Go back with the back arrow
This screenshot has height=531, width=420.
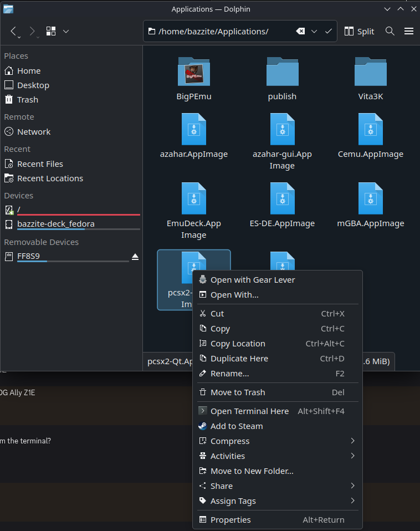(13, 32)
